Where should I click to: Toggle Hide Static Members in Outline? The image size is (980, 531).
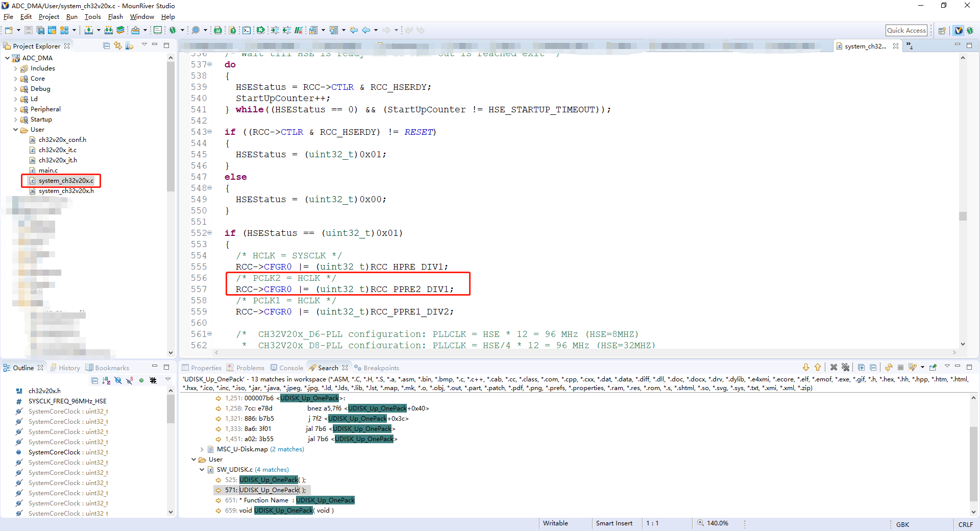(x=130, y=380)
